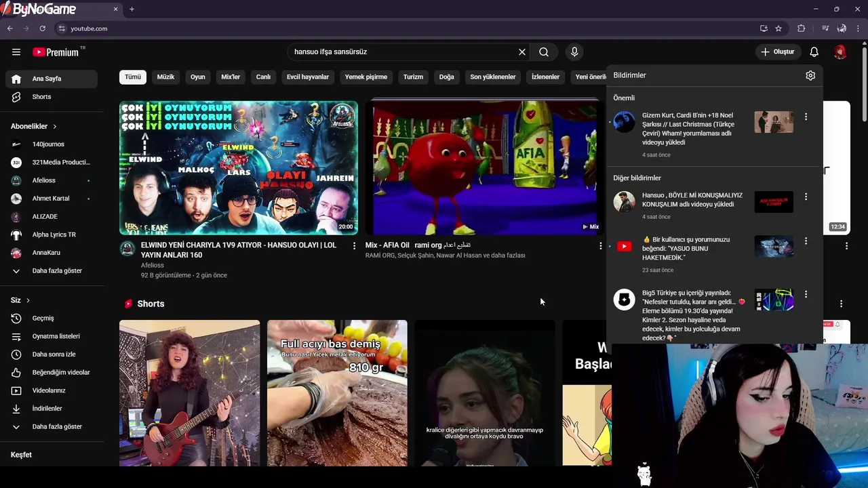The height and width of the screenshot is (488, 868).
Task: Click the magnifier search button
Action: 544,52
